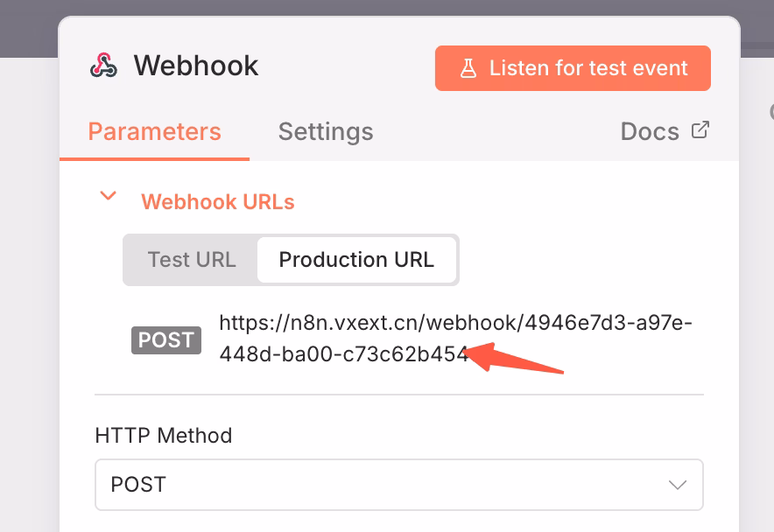Collapse the Webhook URLs section chevron
774x532 pixels.
tap(109, 196)
